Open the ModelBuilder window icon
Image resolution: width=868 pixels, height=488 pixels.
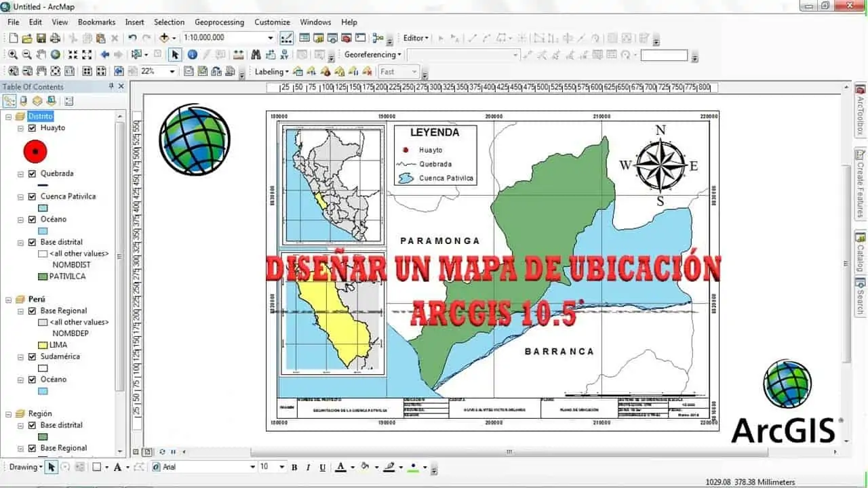(x=378, y=38)
